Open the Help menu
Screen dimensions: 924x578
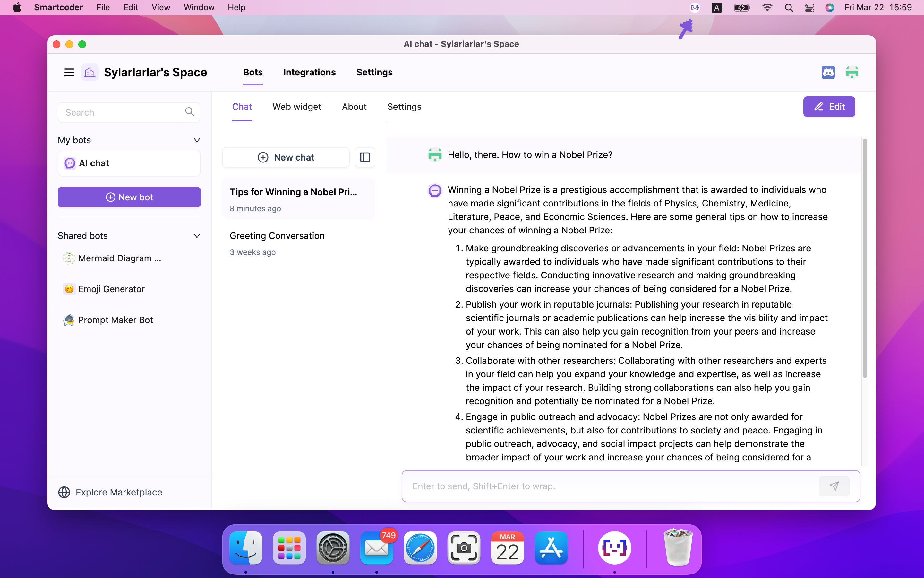pyautogui.click(x=236, y=7)
